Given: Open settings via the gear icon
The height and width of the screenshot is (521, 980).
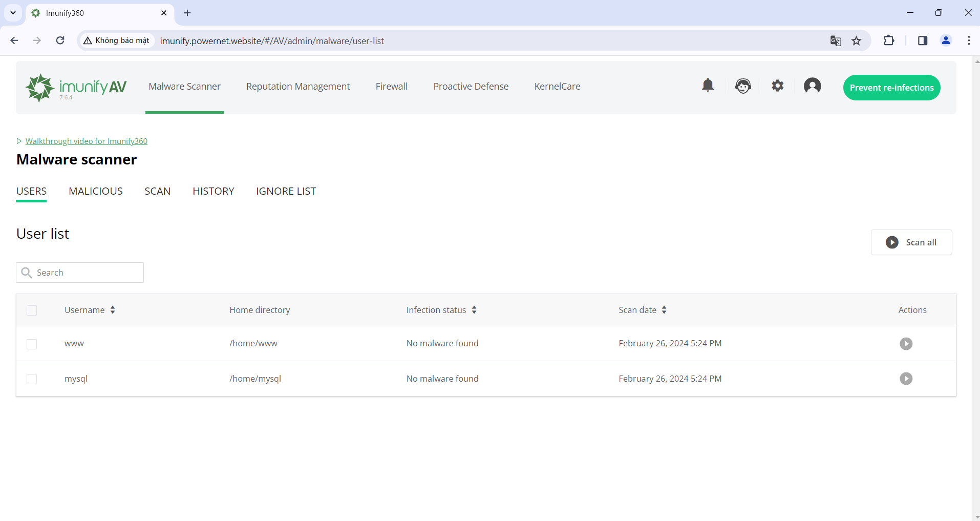Looking at the screenshot, I should pyautogui.click(x=778, y=86).
